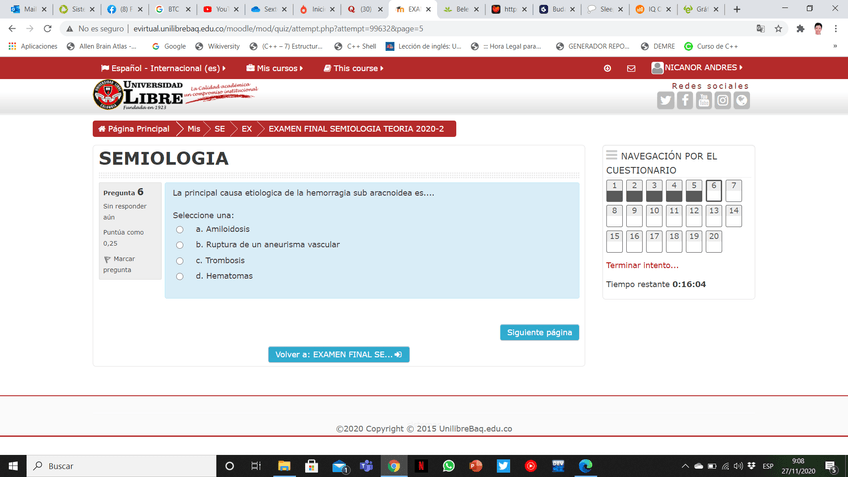The width and height of the screenshot is (848, 477).
Task: Click the address bar URL
Action: click(278, 29)
